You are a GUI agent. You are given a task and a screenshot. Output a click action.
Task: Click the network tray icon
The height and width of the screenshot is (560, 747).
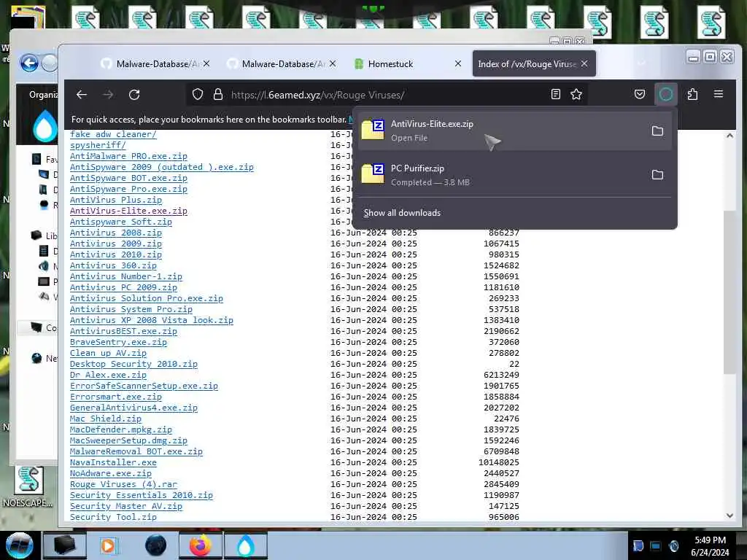pyautogui.click(x=656, y=546)
